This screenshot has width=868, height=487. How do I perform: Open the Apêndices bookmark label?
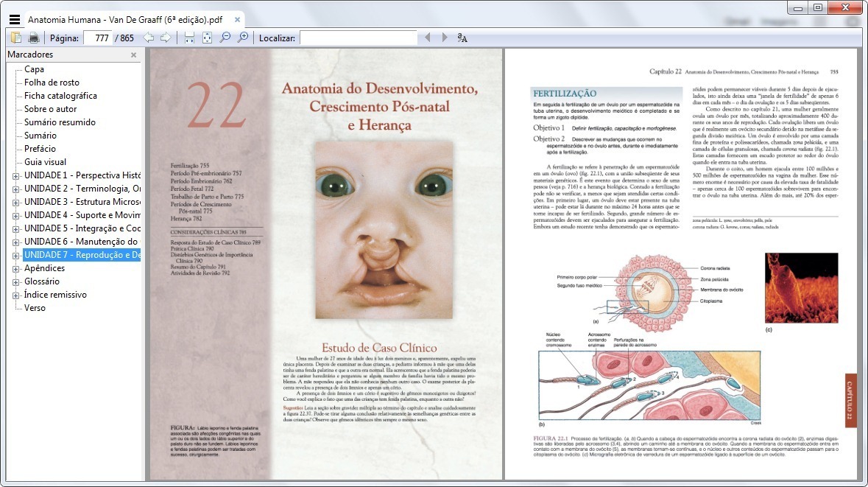point(44,268)
